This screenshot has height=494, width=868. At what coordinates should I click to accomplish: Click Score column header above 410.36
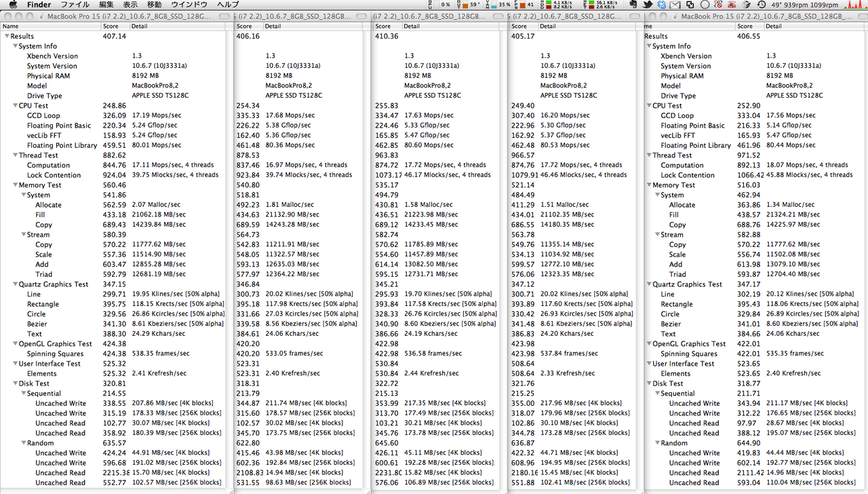pos(387,26)
